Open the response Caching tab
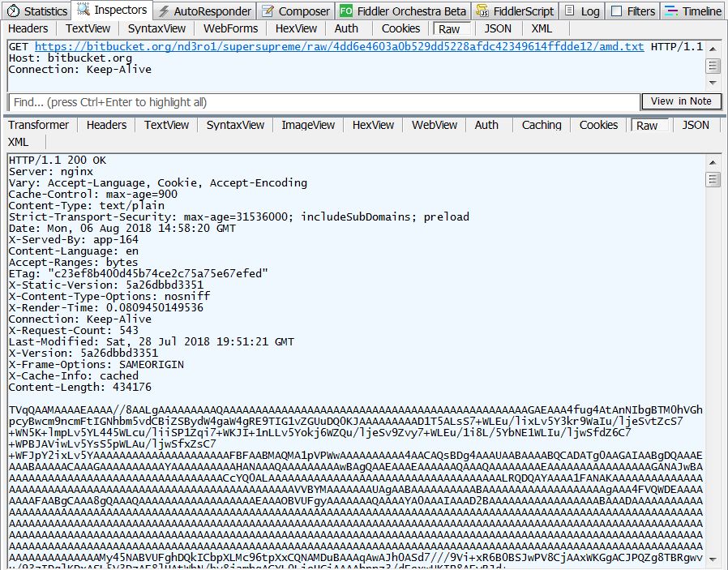Screen dimensions: 728x570 pyautogui.click(x=542, y=126)
